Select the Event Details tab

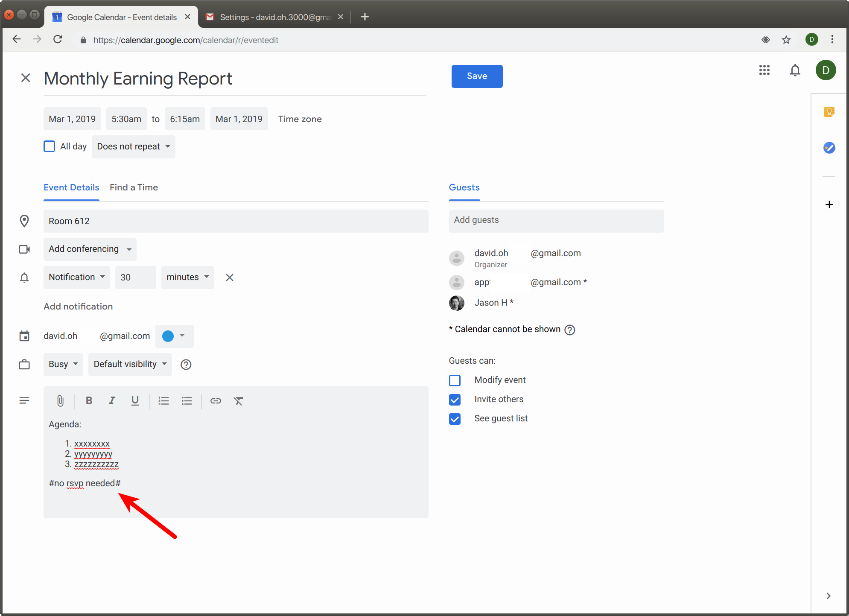coord(71,187)
